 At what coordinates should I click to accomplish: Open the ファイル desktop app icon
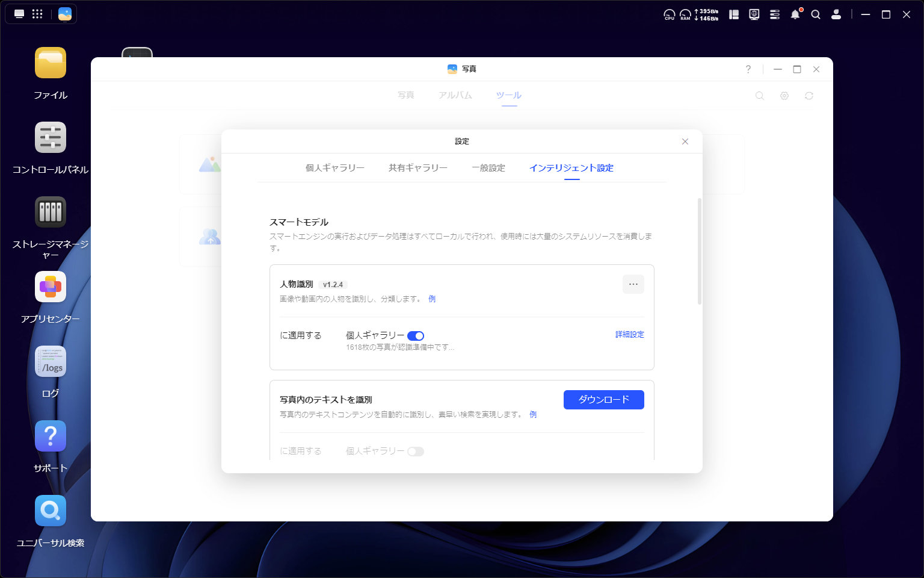click(x=51, y=63)
